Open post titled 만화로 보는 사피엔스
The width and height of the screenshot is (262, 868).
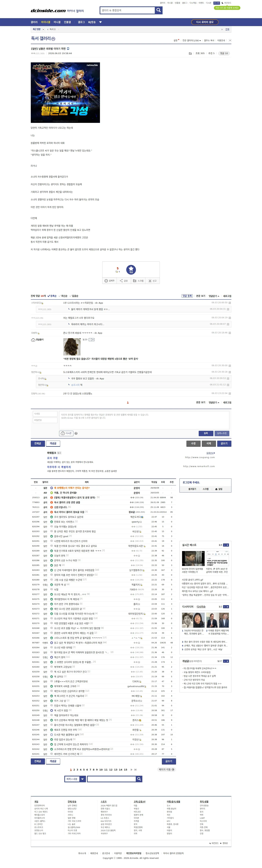point(64,522)
